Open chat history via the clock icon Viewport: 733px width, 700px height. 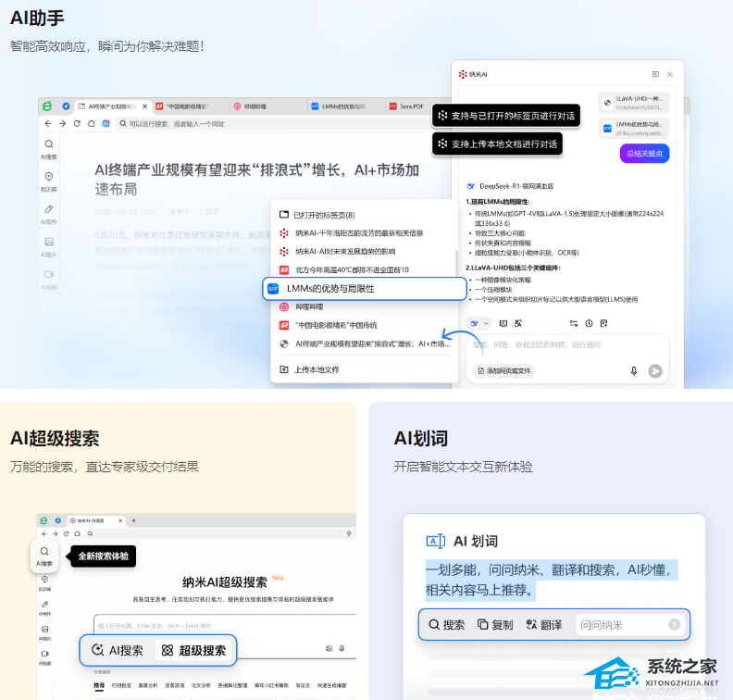(589, 323)
